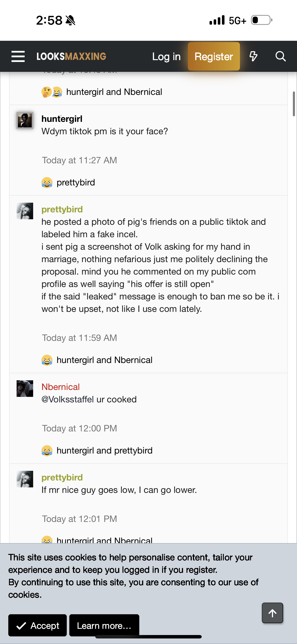Tap the silent mode bell icon in status bar
The width and height of the screenshot is (297, 644).
point(70,20)
